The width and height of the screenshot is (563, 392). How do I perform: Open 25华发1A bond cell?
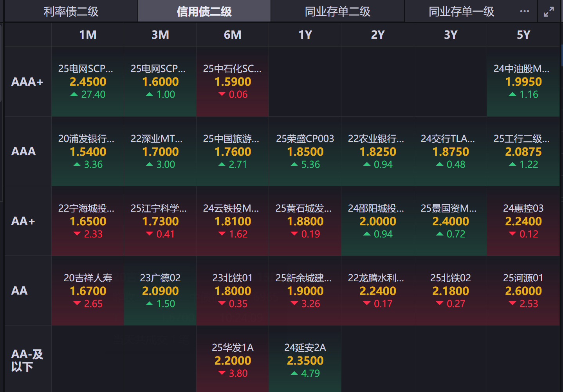(x=233, y=360)
